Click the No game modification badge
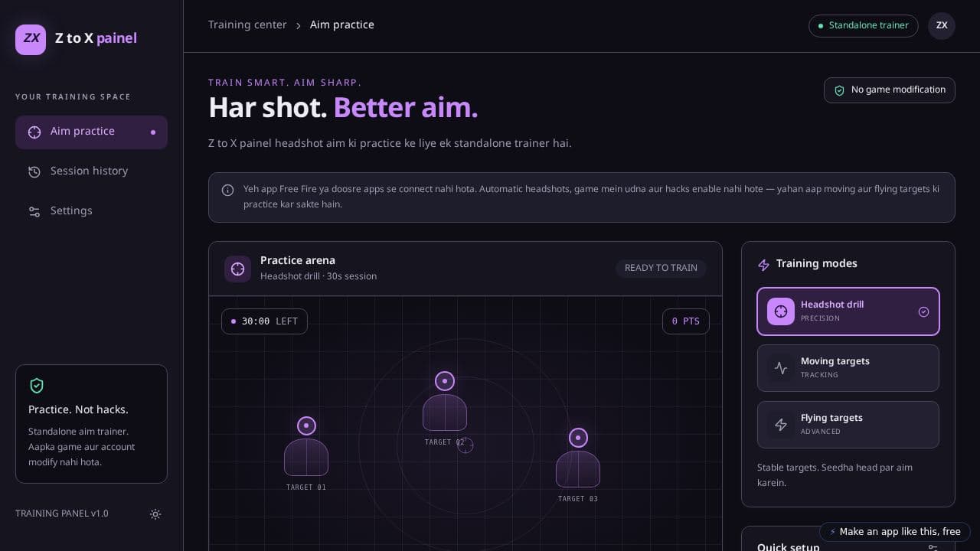This screenshot has height=551, width=980. point(889,90)
